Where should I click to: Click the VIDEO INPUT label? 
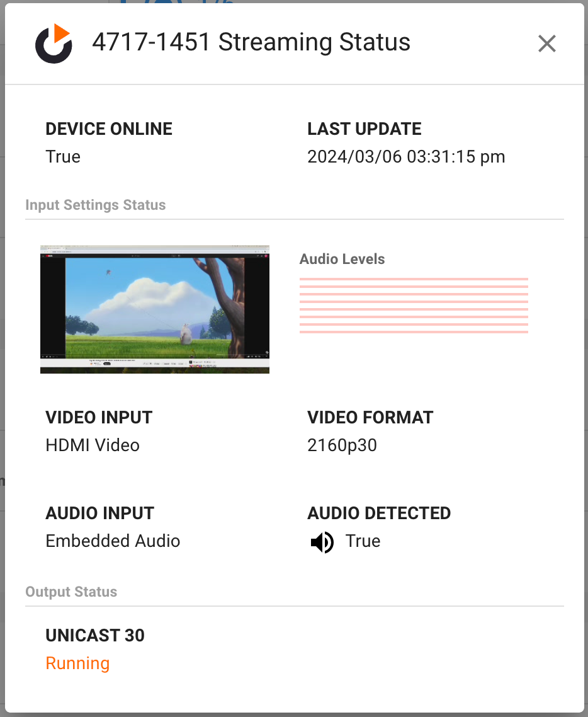99,418
